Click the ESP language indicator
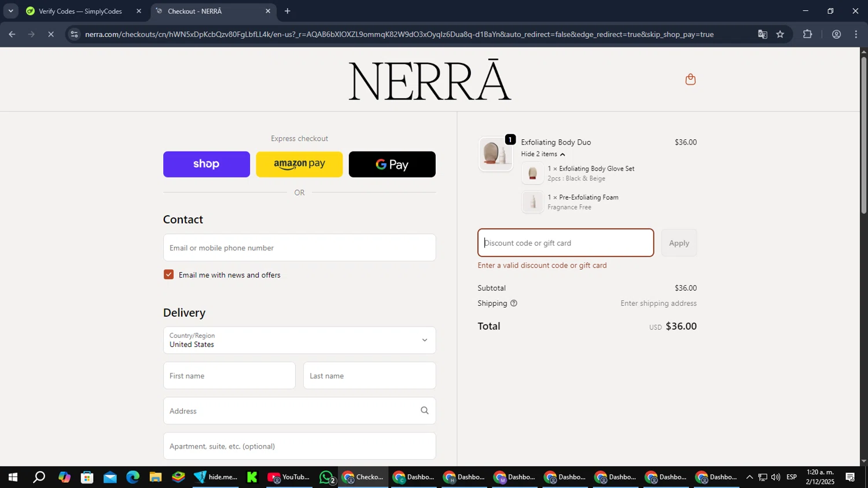Viewport: 868px width, 488px height. [x=792, y=477]
